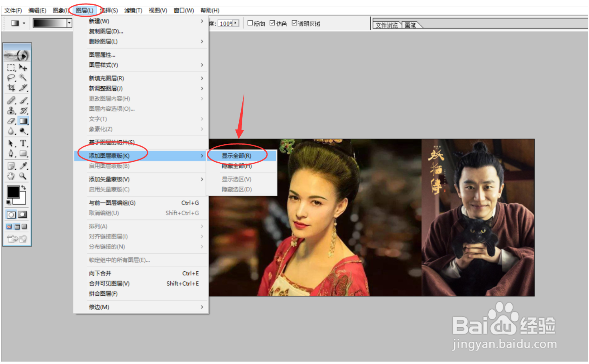Choose 复制图层(D)... menu item
Viewport: 589px width, 364px height.
[x=141, y=32]
